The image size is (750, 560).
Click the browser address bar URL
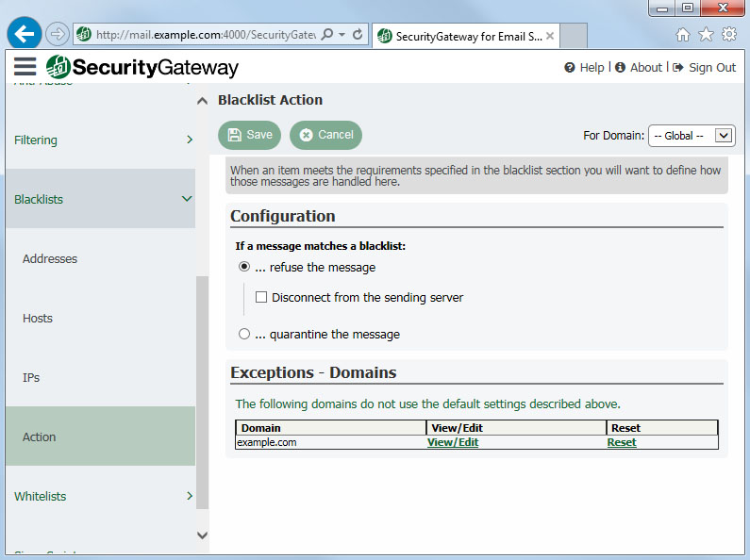click(x=206, y=34)
